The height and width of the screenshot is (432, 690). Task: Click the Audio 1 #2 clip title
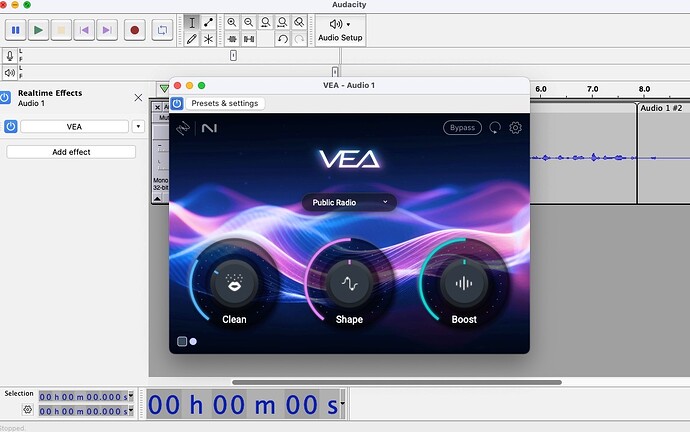pos(661,108)
